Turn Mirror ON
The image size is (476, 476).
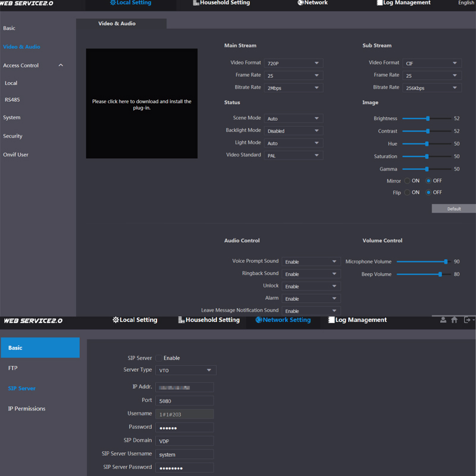(407, 181)
